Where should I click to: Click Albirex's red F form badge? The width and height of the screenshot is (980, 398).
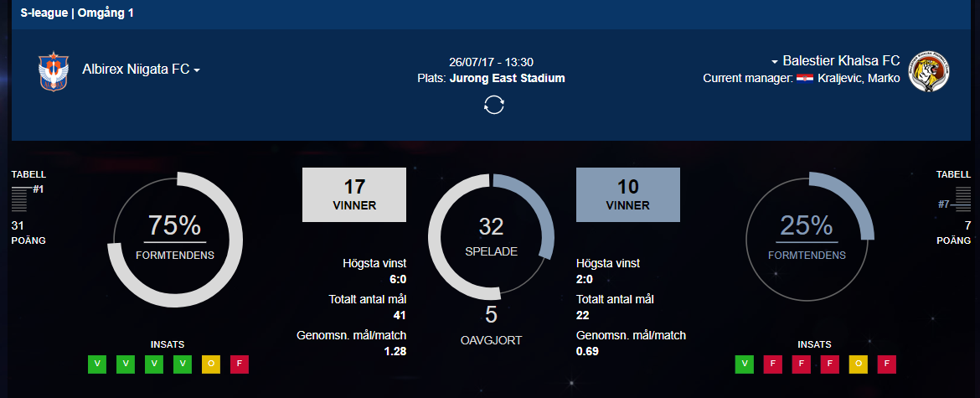click(239, 364)
